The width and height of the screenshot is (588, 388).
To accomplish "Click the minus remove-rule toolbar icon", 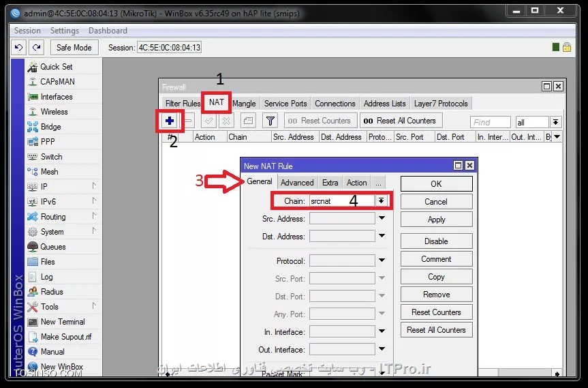I will 189,121.
